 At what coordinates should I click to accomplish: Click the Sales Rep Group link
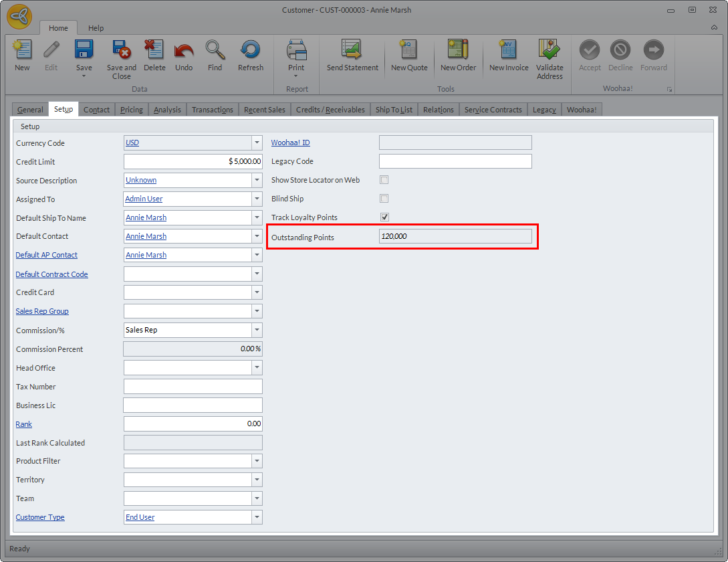click(x=42, y=311)
